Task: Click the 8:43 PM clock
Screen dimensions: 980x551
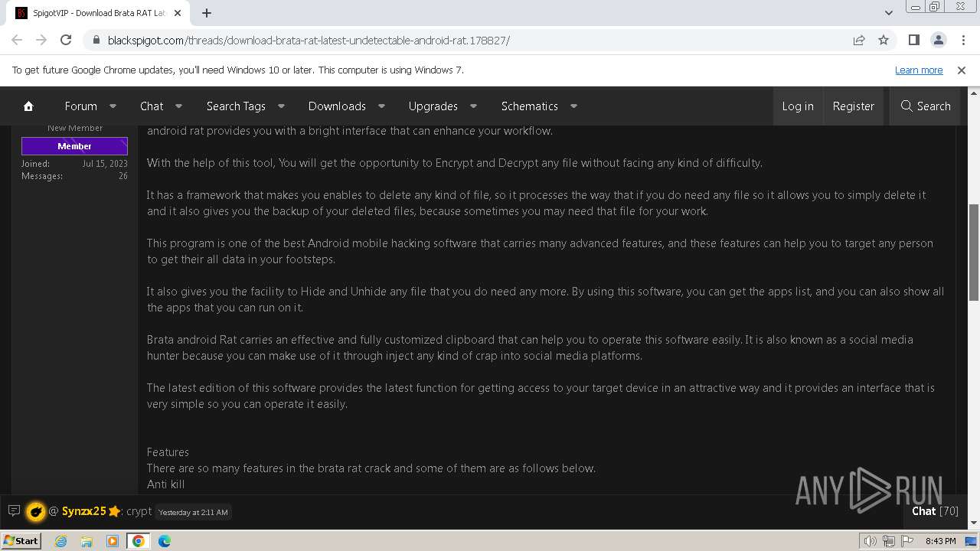Action: pos(940,541)
